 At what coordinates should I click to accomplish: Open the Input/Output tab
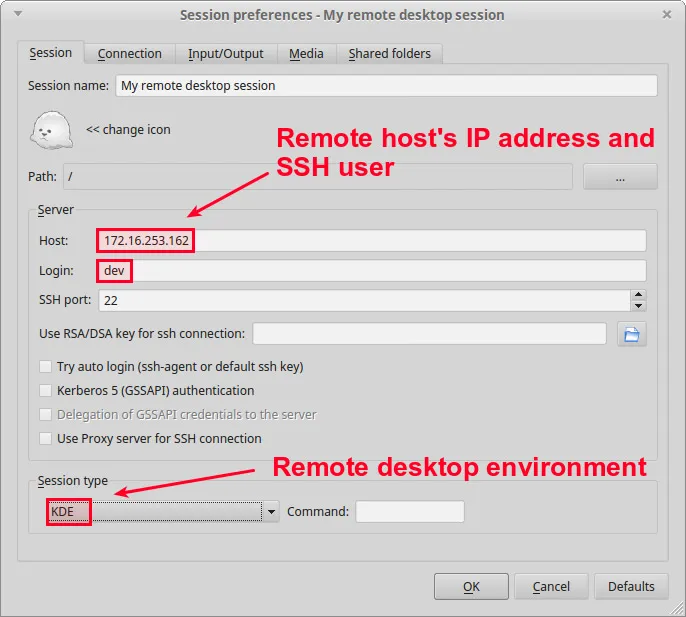(x=226, y=54)
